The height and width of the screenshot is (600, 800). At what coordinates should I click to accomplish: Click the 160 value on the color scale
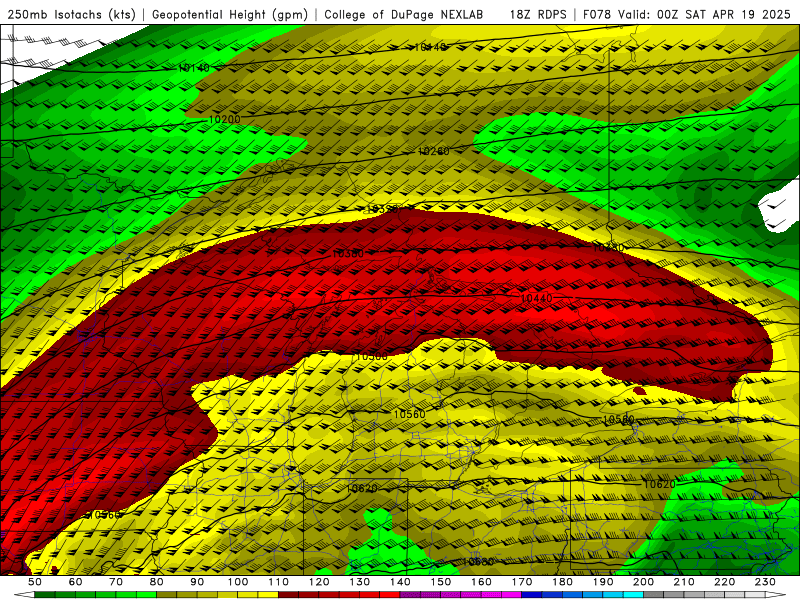point(481,582)
